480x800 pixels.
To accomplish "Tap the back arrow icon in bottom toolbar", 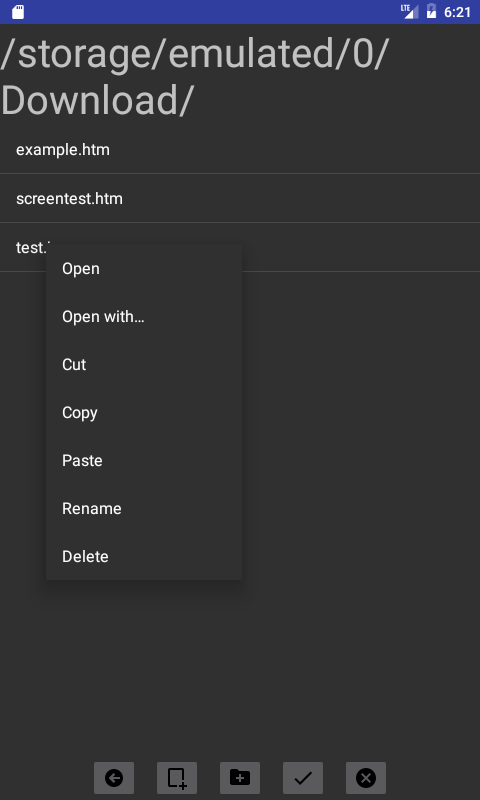I will pos(114,778).
